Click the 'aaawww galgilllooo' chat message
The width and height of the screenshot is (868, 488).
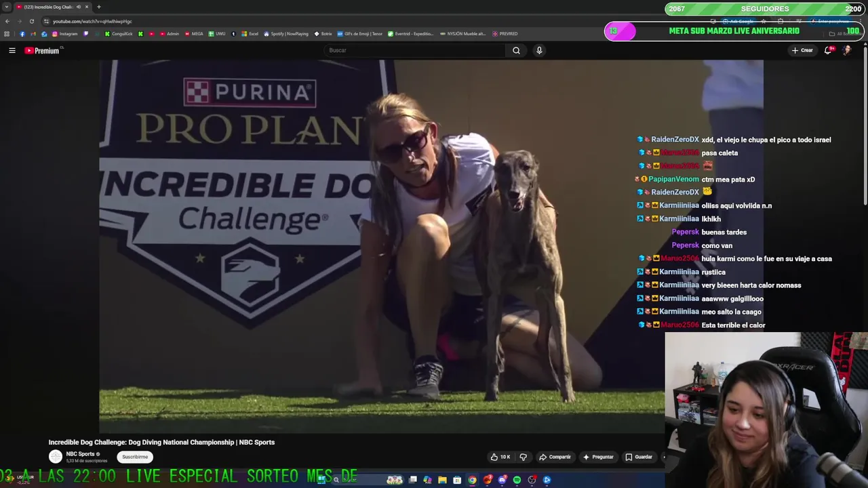click(732, 299)
